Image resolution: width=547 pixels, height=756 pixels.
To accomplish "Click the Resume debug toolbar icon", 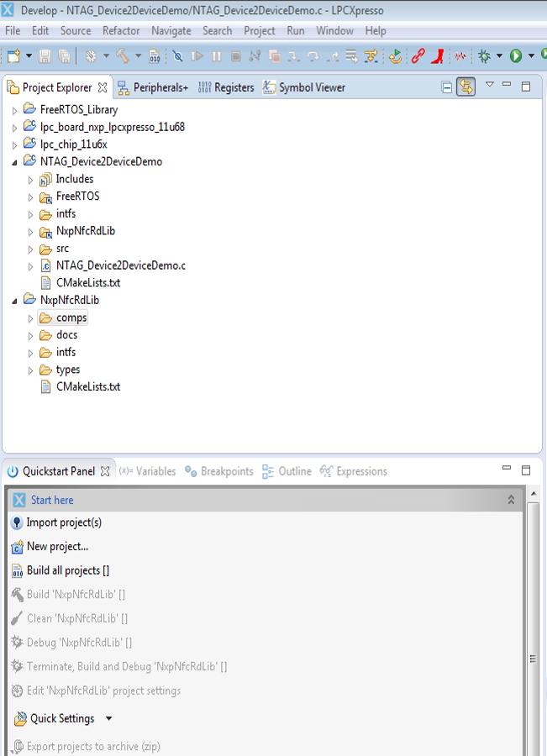I will click(x=197, y=56).
